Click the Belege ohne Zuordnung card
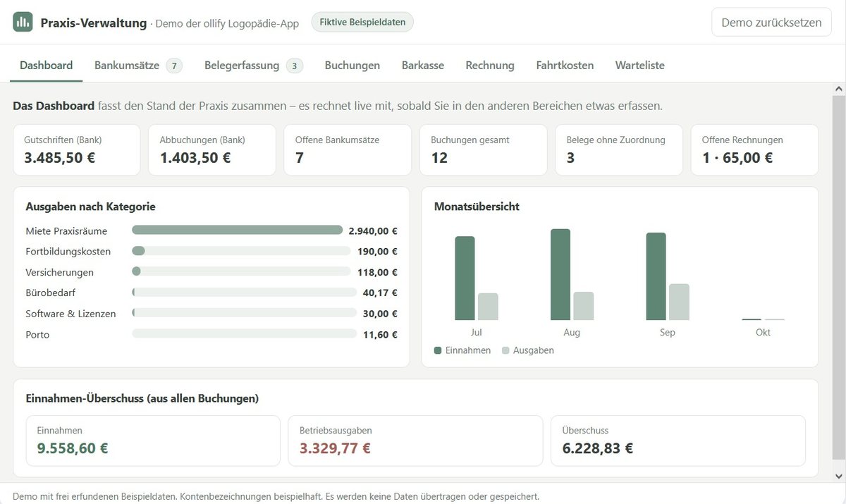This screenshot has height=504, width=846. [x=619, y=149]
